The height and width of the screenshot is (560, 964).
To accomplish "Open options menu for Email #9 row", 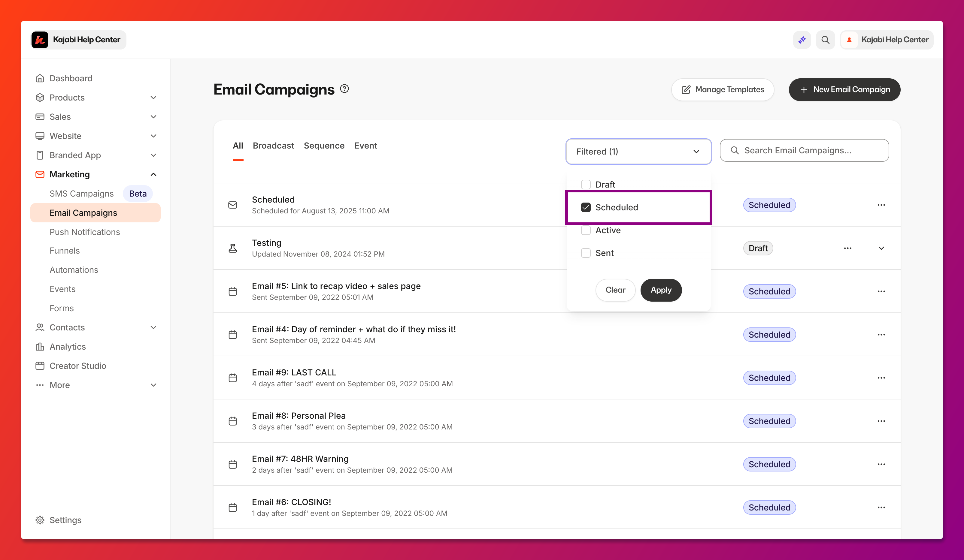I will click(x=881, y=378).
